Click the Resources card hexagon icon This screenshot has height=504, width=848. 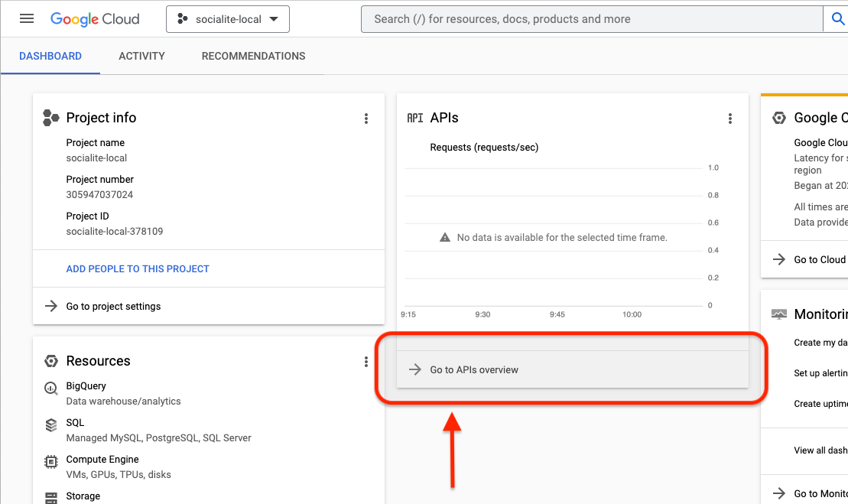pos(50,361)
